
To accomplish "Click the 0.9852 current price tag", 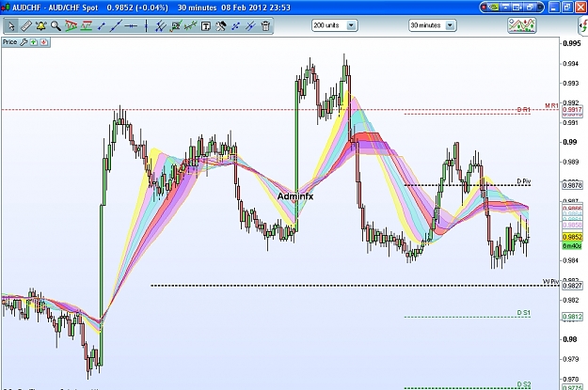I will point(572,237).
